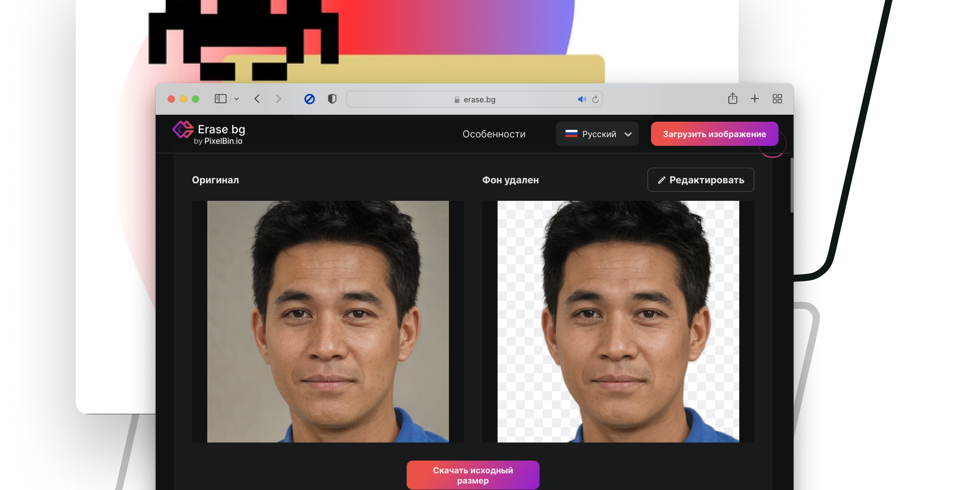Click the Загрузить изображение button
Image resolution: width=980 pixels, height=490 pixels.
click(x=714, y=134)
